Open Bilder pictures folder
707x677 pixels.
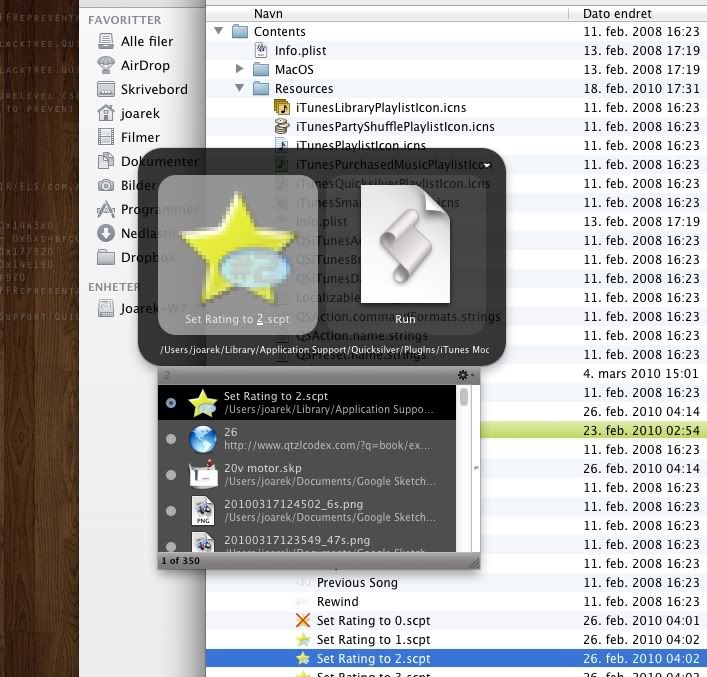pos(127,185)
